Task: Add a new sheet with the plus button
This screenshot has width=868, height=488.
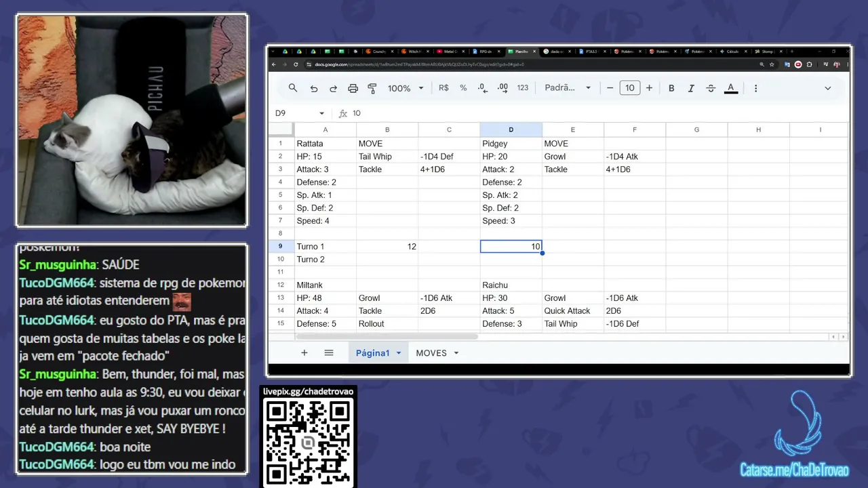Action: (x=304, y=353)
